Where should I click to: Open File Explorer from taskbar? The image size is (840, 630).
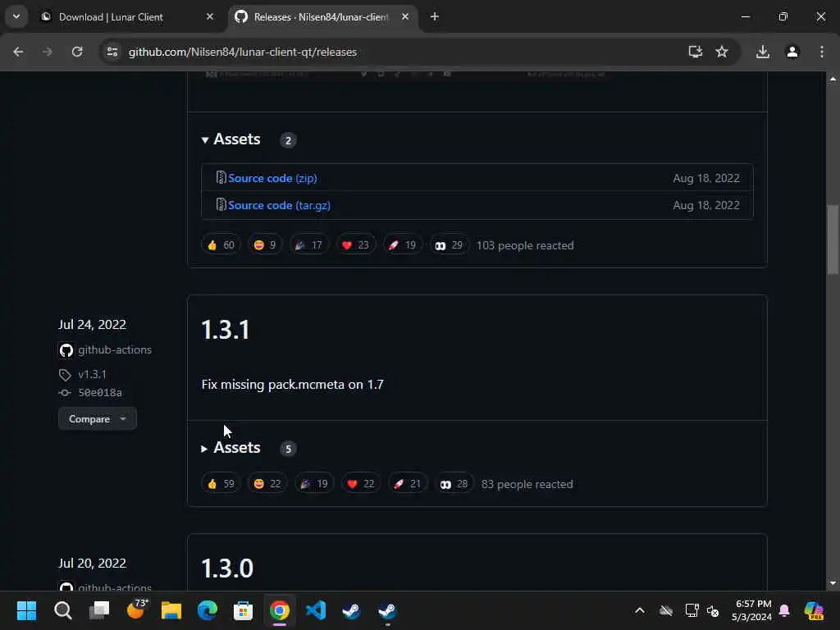click(x=171, y=610)
